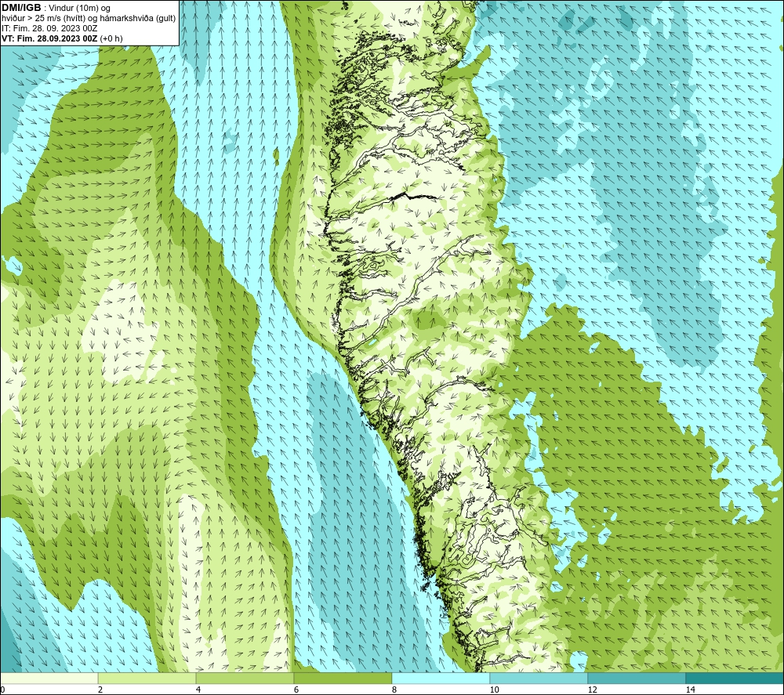Click the 6–8 m/s dark green swatch
784x695 pixels.
coord(343,678)
